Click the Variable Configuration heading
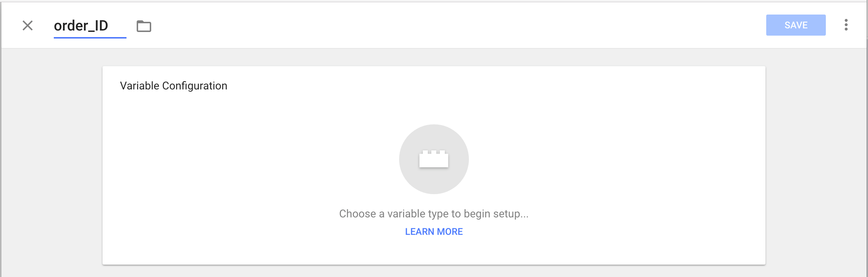 coord(173,86)
